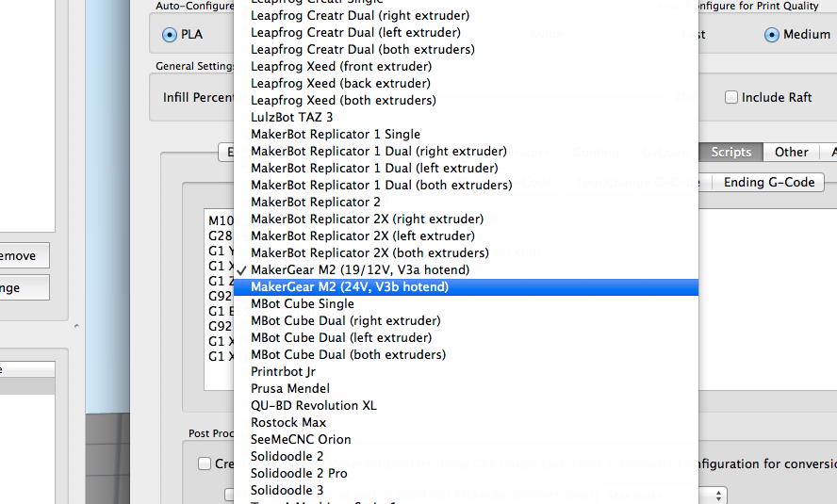Screen dimensions: 837x504
Task: Tick the post-processing Create checkbox
Action: pyautogui.click(x=205, y=463)
